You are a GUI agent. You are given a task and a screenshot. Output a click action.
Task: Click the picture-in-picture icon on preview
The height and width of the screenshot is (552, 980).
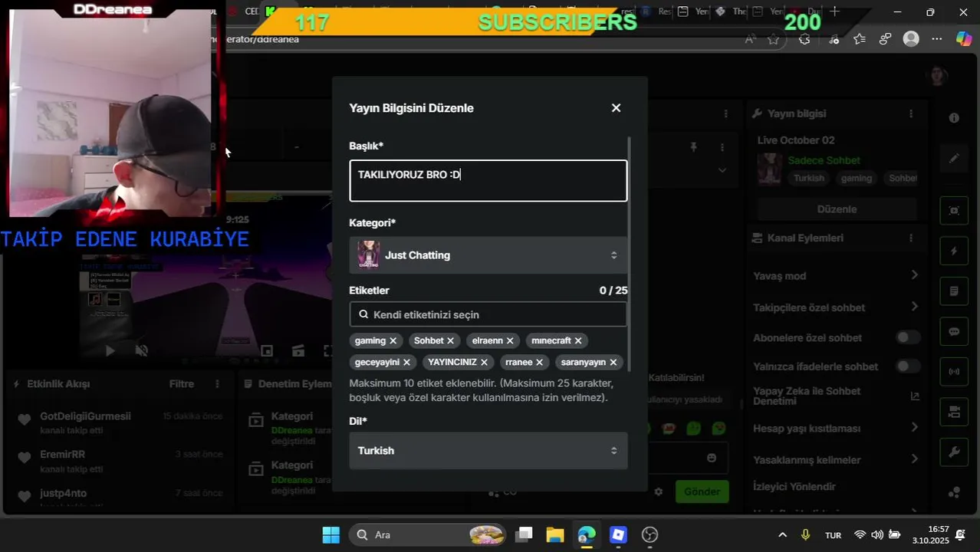(x=267, y=350)
